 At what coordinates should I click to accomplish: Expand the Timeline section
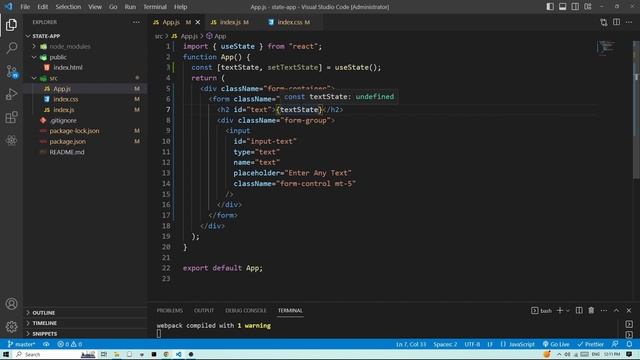[x=44, y=323]
